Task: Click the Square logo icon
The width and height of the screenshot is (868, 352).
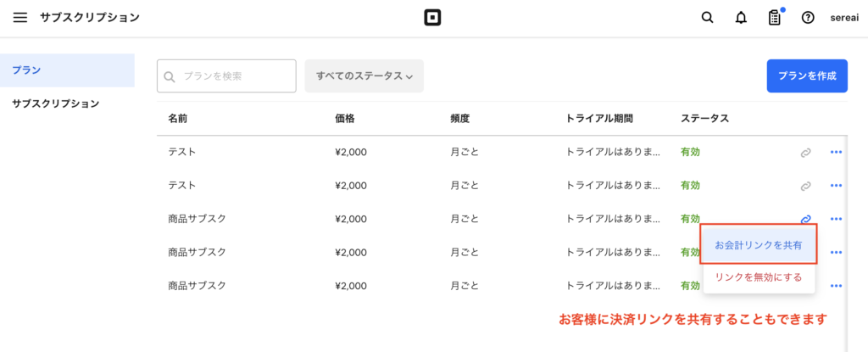Action: 433,18
